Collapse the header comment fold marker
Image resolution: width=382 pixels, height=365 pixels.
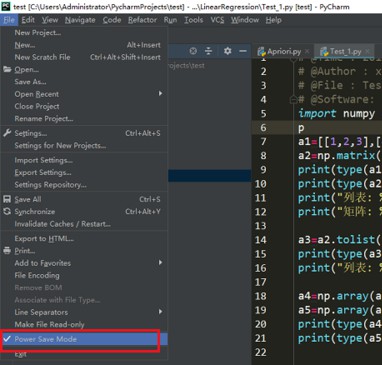pos(293,99)
